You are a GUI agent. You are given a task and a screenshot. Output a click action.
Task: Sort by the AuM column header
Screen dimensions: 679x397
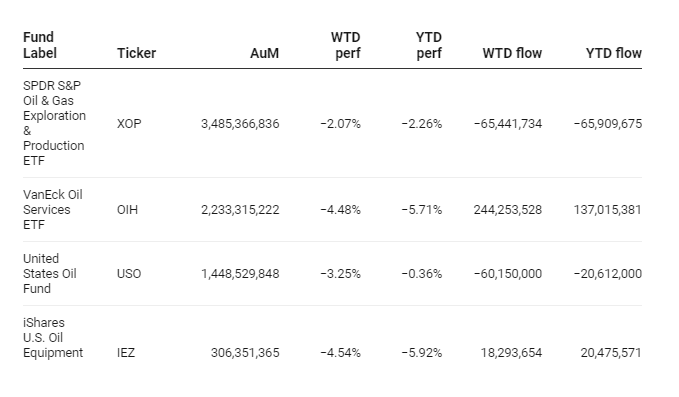264,53
